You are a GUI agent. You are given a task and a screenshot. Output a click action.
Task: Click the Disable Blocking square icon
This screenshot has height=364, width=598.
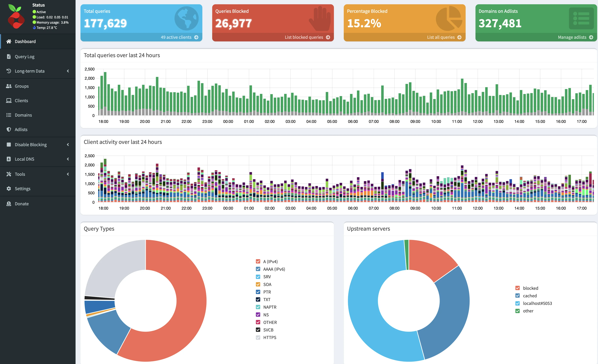pyautogui.click(x=9, y=144)
